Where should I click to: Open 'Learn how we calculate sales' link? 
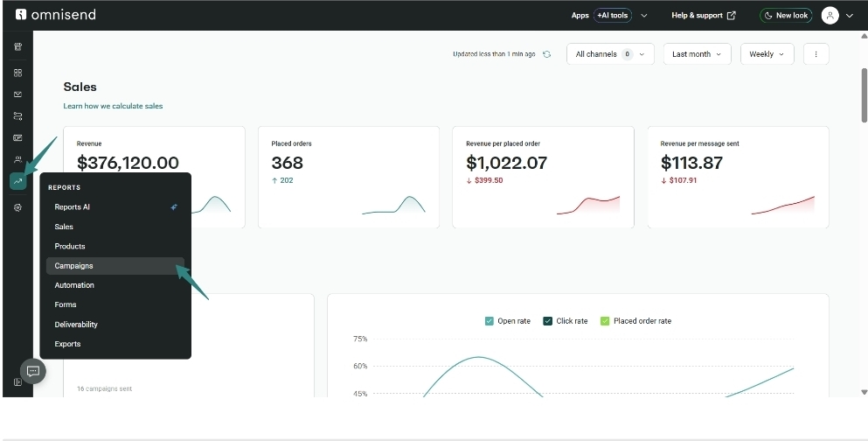[113, 106]
